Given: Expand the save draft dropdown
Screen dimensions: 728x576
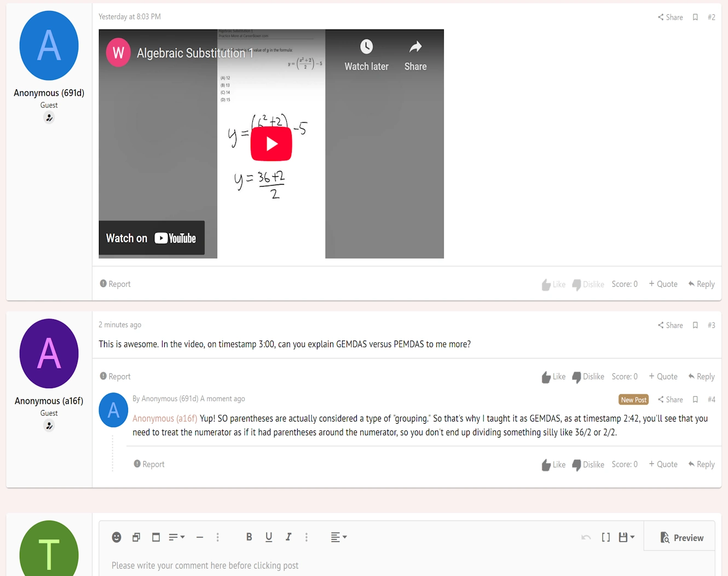Looking at the screenshot, I should pos(627,538).
